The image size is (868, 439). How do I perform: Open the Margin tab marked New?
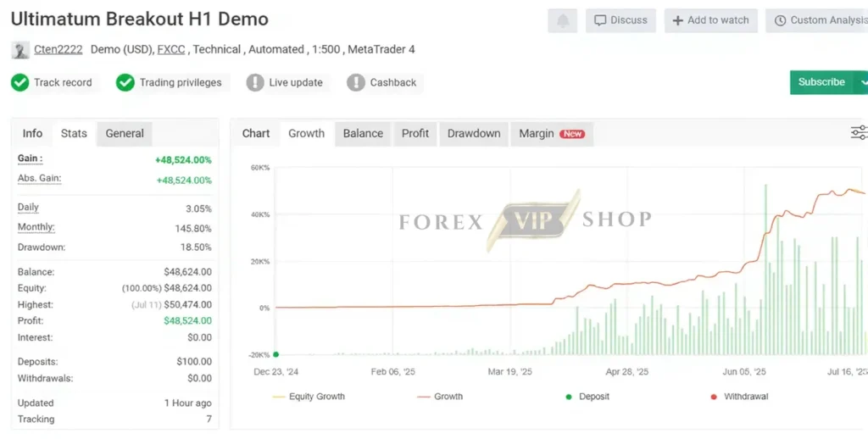tap(552, 133)
